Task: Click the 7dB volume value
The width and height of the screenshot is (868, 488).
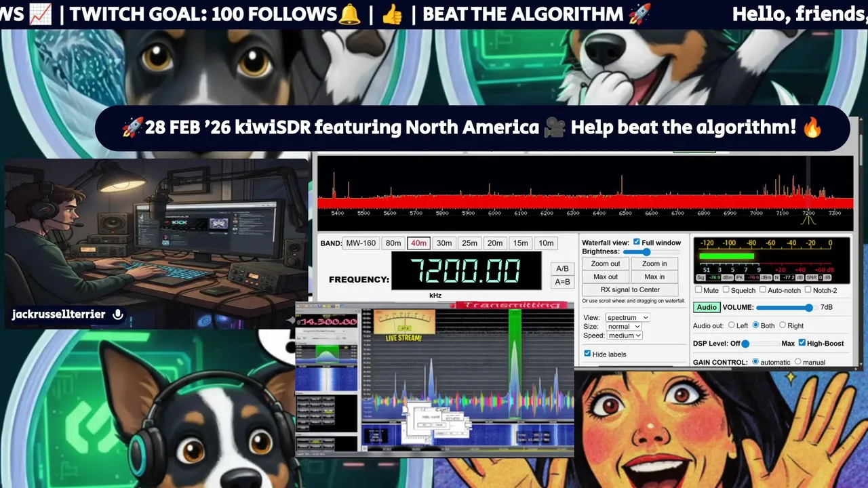Action: [x=827, y=308]
